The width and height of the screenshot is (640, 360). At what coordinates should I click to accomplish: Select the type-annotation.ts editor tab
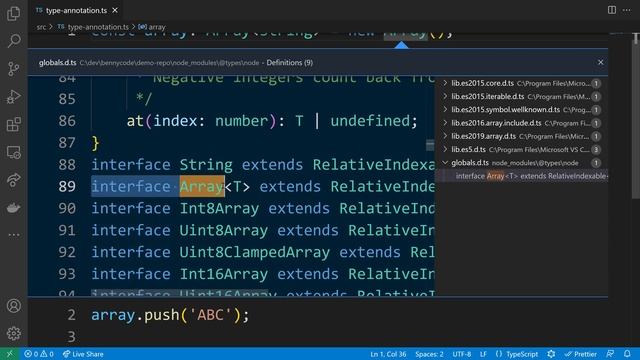[x=76, y=10]
